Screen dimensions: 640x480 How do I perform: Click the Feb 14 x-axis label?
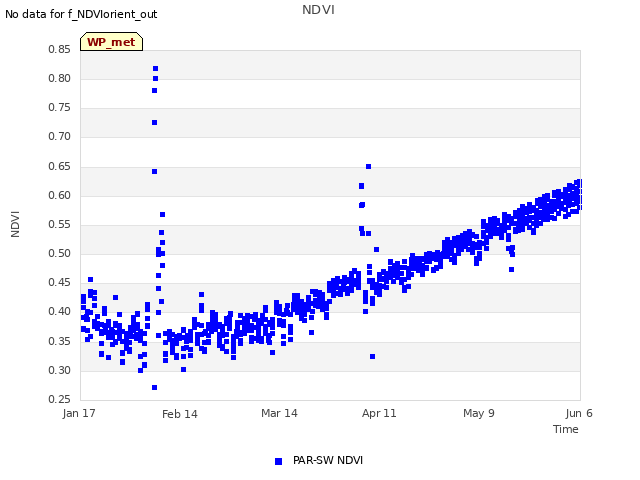pyautogui.click(x=180, y=414)
